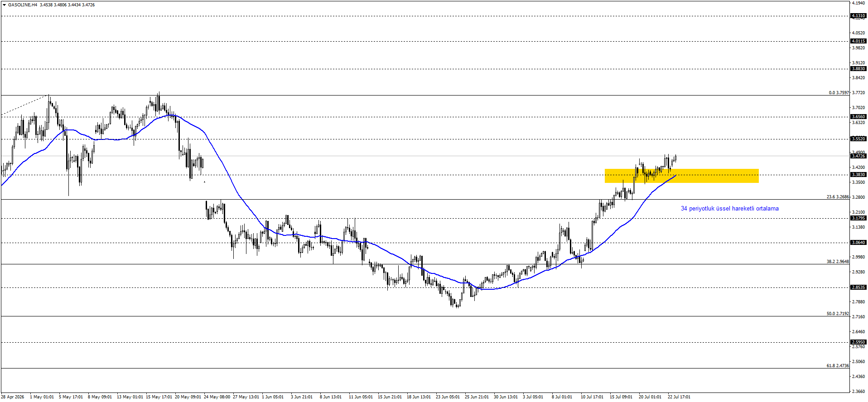
Task: Select the 3.8830 level price tag
Action: (x=858, y=69)
